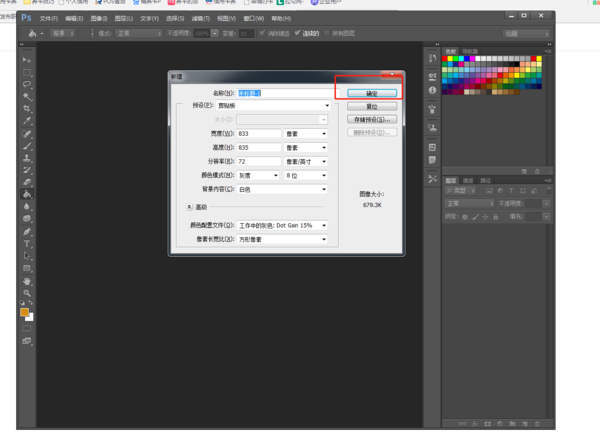The width and height of the screenshot is (600, 434).
Task: Select the Magic Wand tool
Action: 27,96
